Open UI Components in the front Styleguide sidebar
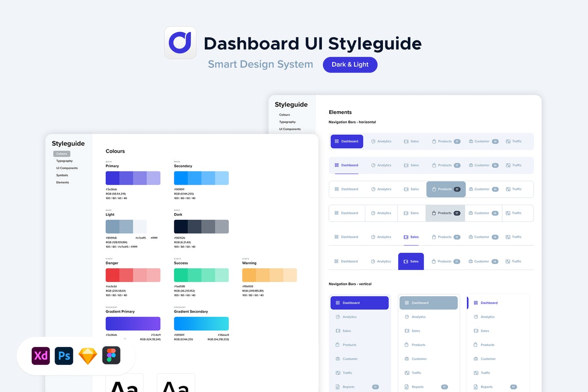This screenshot has height=392, width=588. [67, 168]
